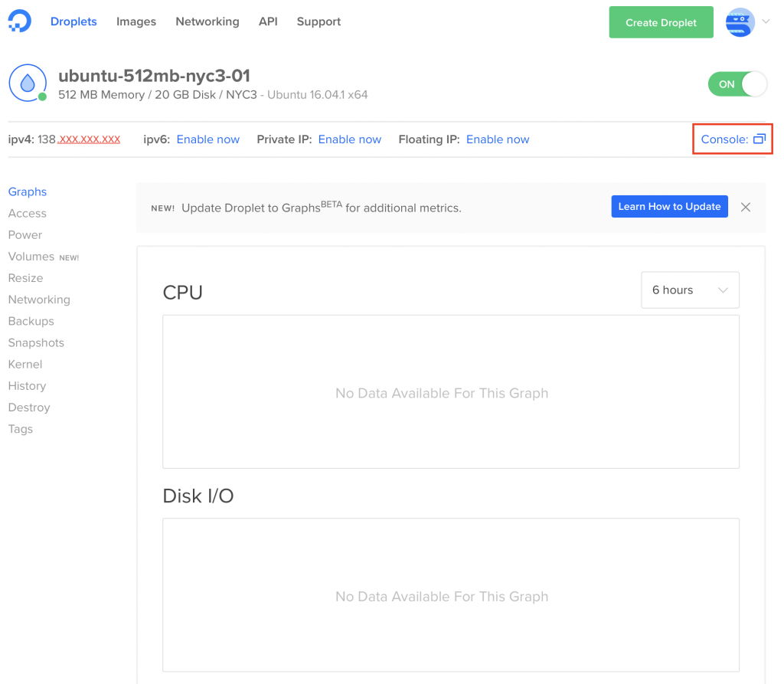Enable Private IP via Enable now link
The image size is (784, 684).
349,139
